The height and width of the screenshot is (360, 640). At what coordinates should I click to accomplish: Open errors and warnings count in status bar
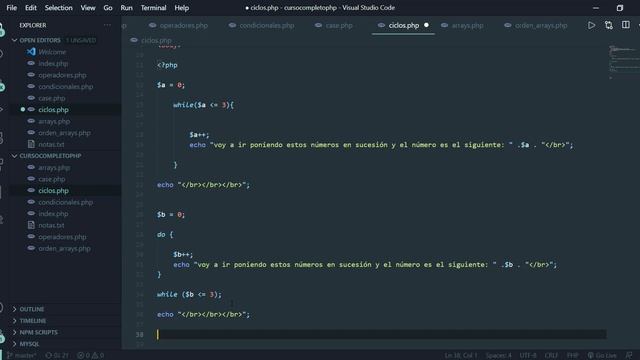coord(90,356)
